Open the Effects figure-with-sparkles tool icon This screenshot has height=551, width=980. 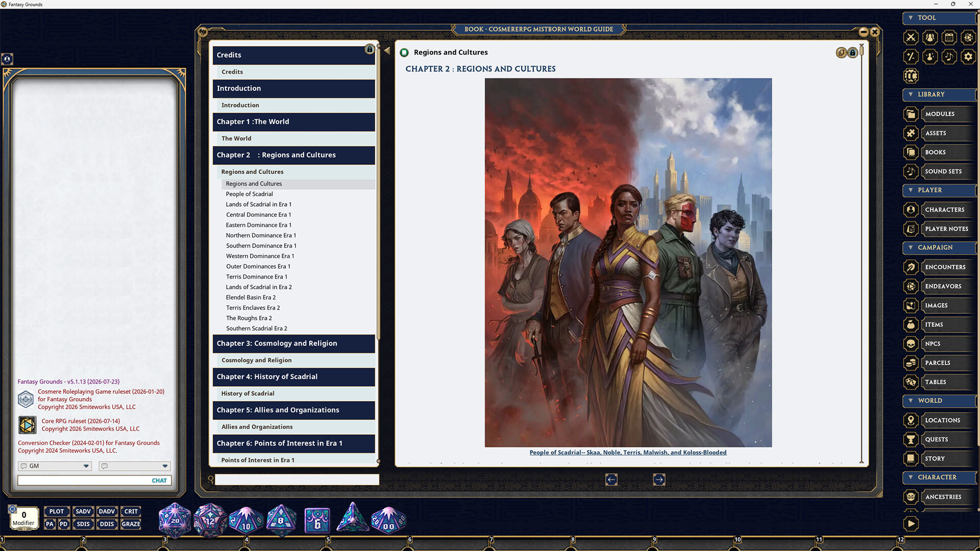pyautogui.click(x=930, y=57)
